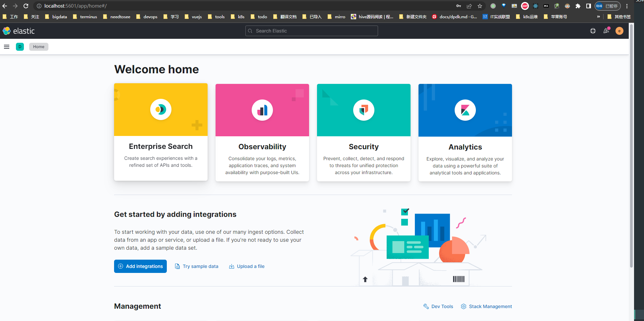
Task: Open the terminus bookmark folder
Action: point(85,17)
